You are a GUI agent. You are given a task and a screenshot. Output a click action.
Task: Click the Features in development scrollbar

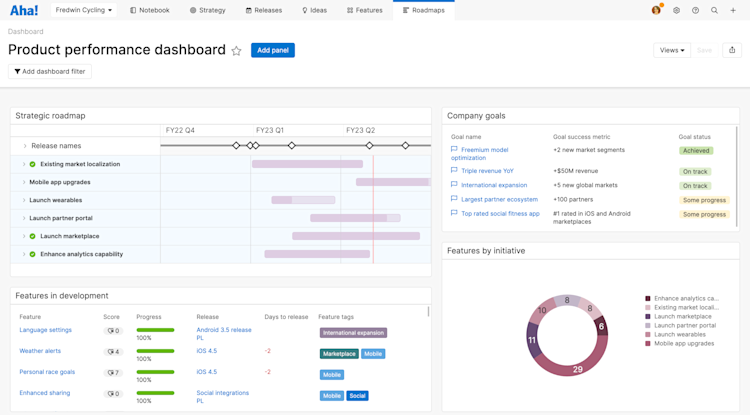[428, 312]
